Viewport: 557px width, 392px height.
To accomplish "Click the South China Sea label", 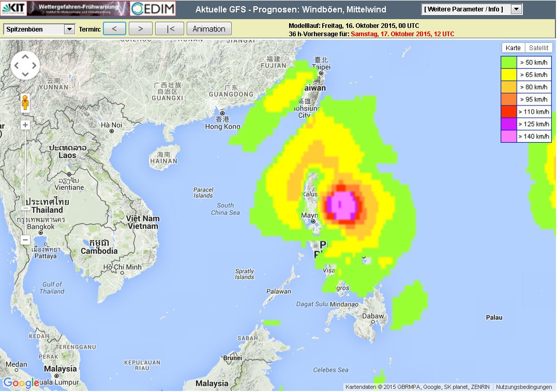I will pos(225,209).
